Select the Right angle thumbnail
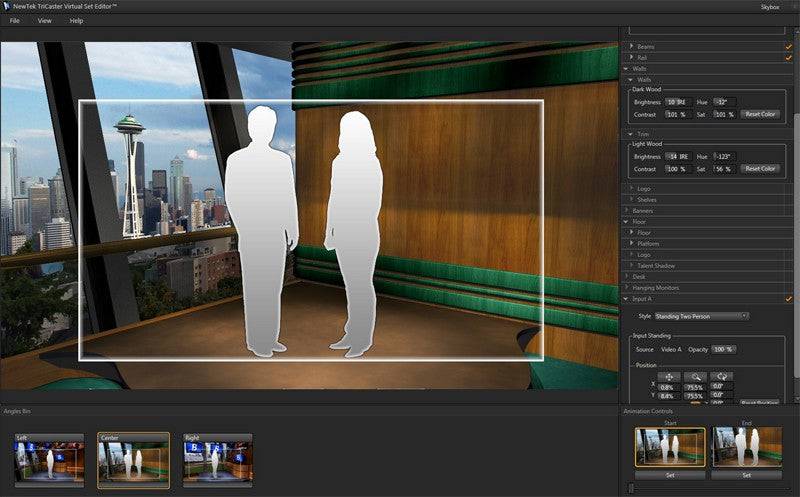Screen dimensions: 800x497 [x=217, y=461]
